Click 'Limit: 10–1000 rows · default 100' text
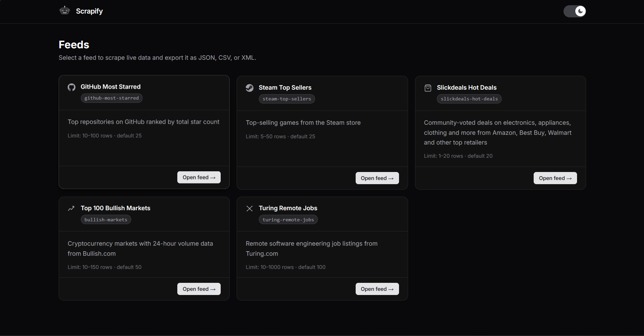Image resolution: width=644 pixels, height=336 pixels. [286, 267]
